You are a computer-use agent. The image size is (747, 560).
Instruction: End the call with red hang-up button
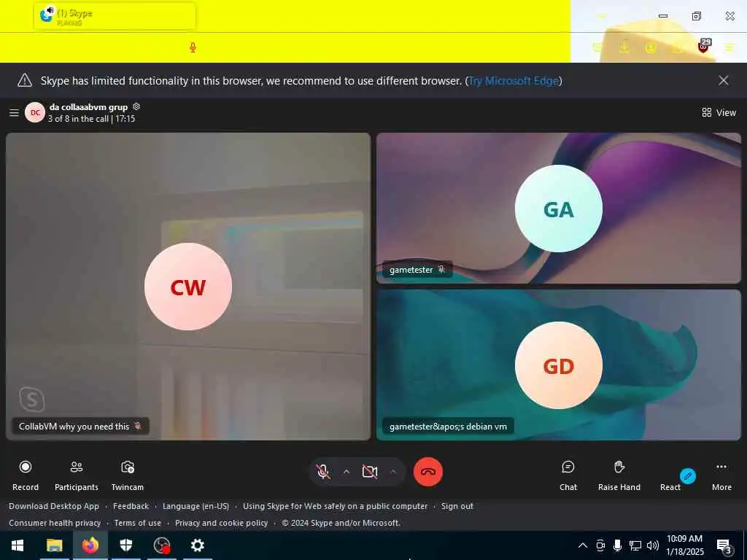(x=427, y=472)
